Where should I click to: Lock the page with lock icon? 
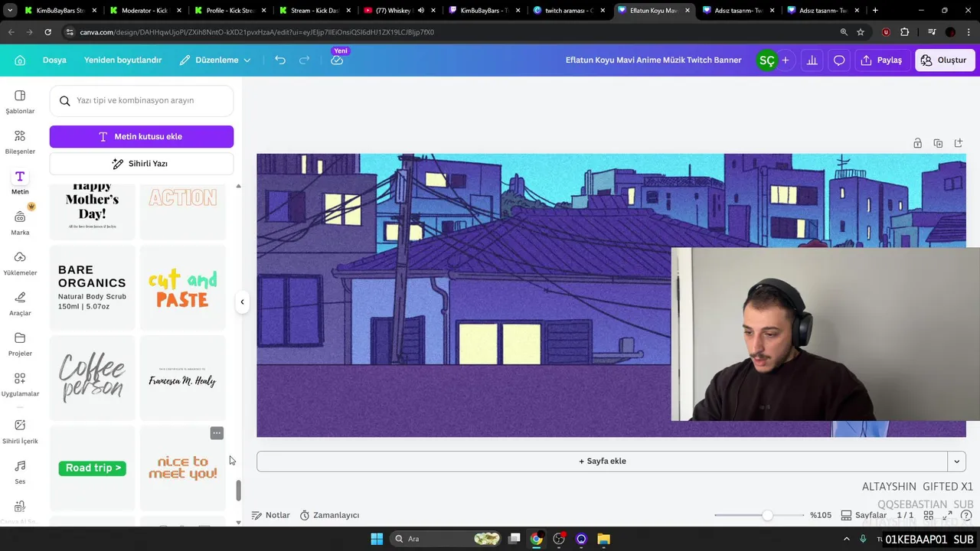tap(917, 143)
